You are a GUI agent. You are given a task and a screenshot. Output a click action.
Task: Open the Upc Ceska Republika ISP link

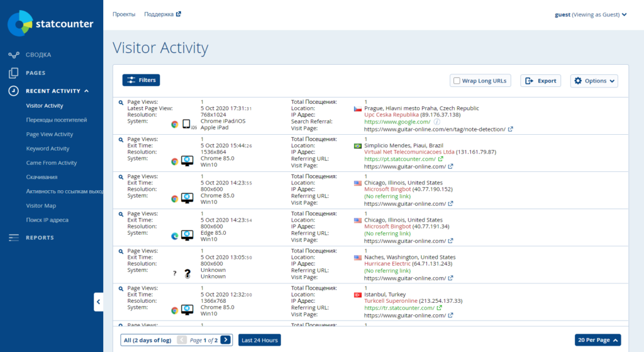click(x=391, y=115)
